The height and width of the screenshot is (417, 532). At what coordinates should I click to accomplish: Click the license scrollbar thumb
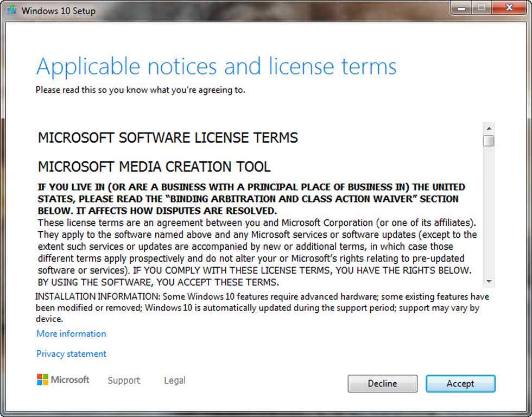[x=489, y=141]
